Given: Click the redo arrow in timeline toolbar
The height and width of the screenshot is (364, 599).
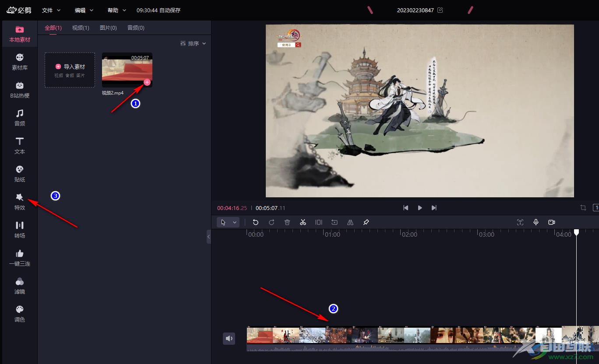Looking at the screenshot, I should point(271,222).
